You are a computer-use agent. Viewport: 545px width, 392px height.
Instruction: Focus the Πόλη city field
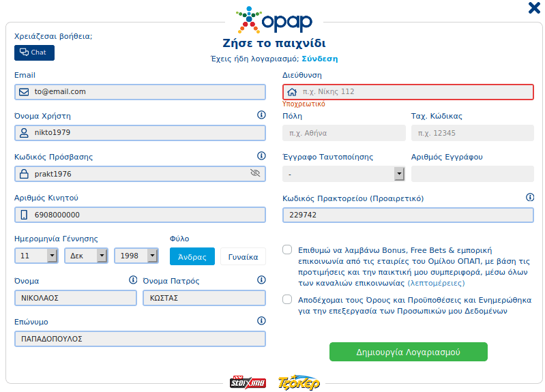(x=344, y=133)
